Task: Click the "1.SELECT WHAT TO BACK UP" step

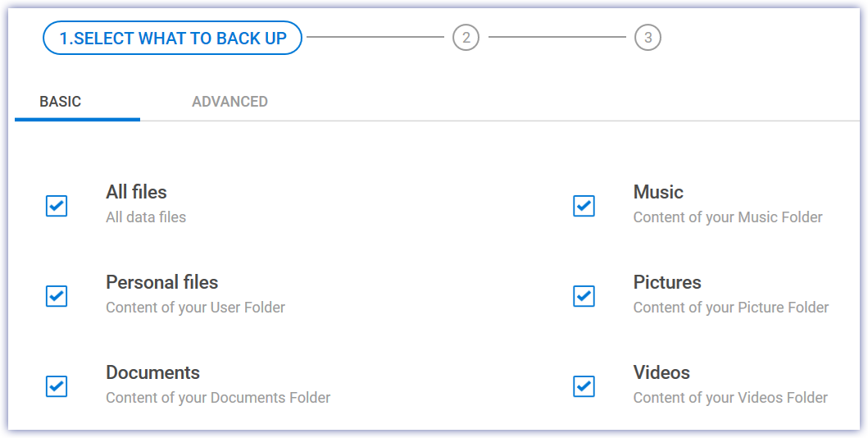Action: [172, 38]
